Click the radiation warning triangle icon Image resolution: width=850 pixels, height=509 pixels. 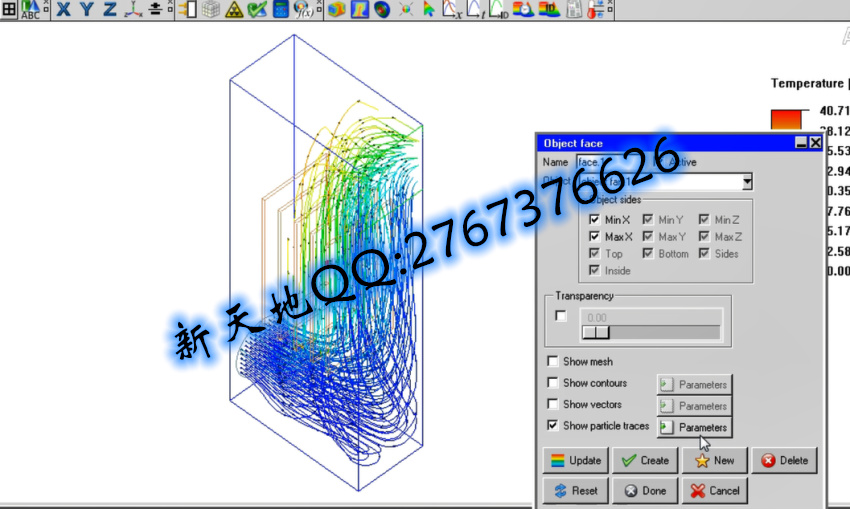234,9
